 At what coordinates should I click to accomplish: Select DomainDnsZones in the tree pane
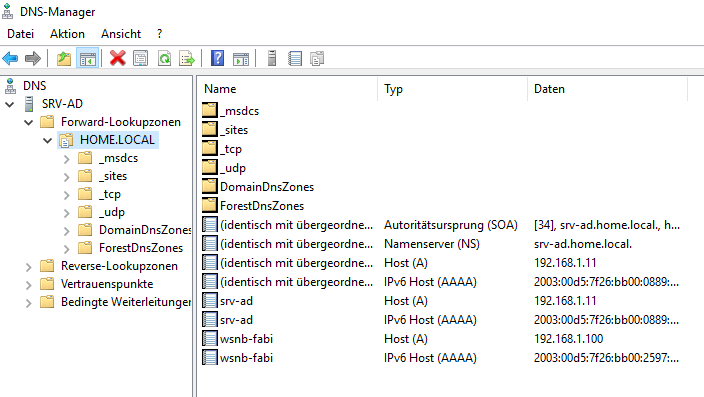[145, 230]
